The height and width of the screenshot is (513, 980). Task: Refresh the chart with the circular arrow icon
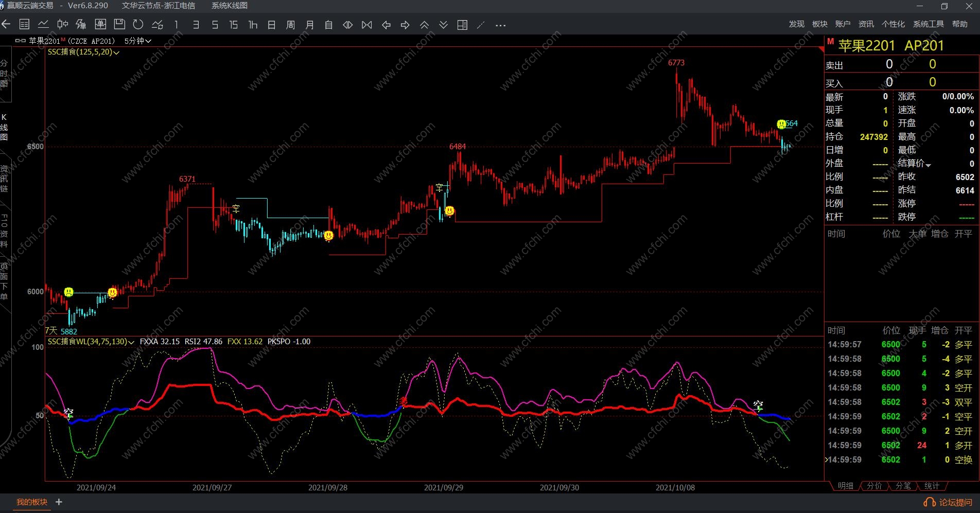pos(138,24)
